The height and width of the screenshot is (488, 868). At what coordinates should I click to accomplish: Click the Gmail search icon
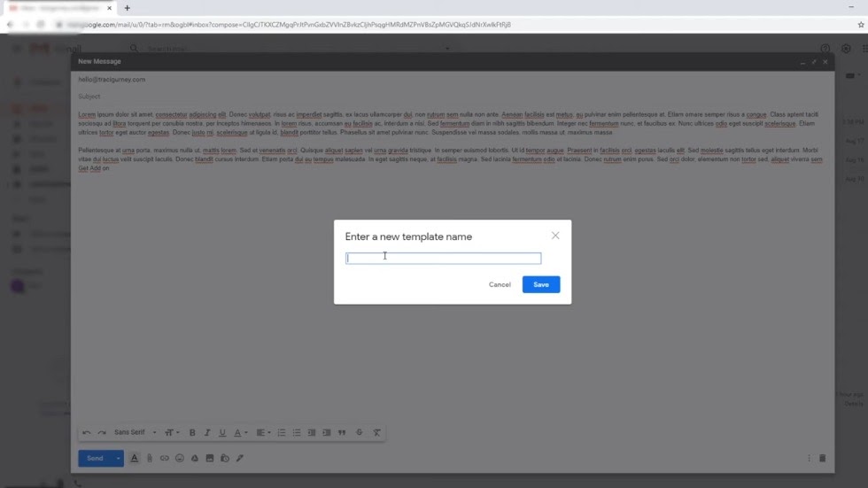(x=134, y=49)
